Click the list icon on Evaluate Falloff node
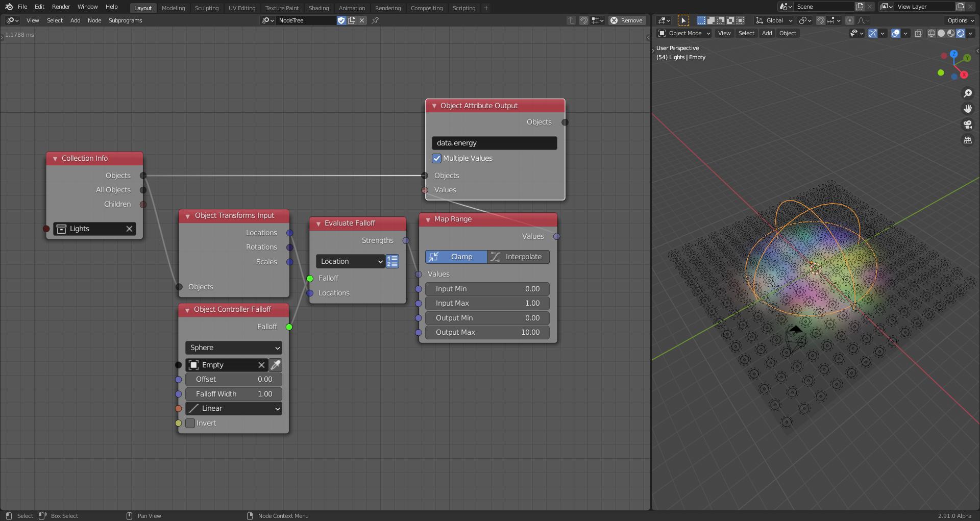Image resolution: width=980 pixels, height=521 pixels. click(x=392, y=261)
